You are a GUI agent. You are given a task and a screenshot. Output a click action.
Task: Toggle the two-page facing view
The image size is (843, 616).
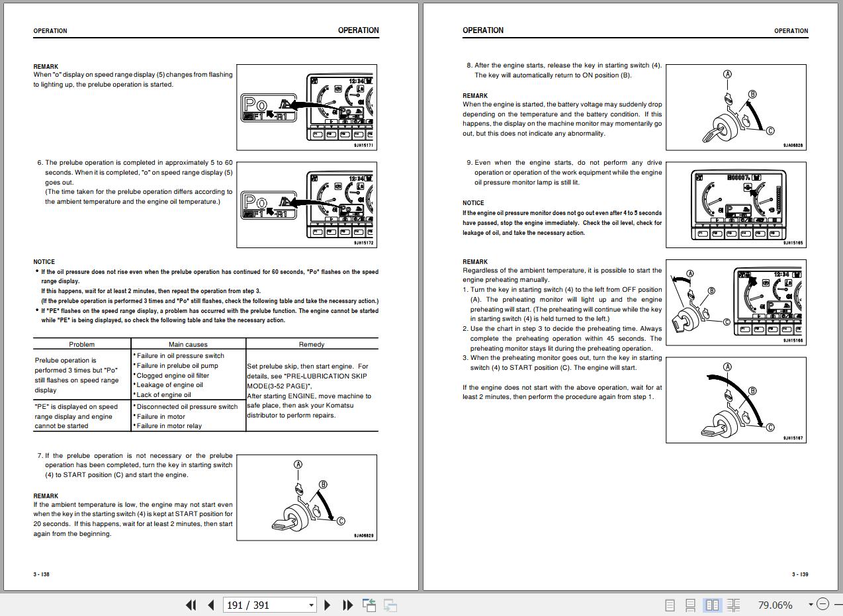[712, 605]
